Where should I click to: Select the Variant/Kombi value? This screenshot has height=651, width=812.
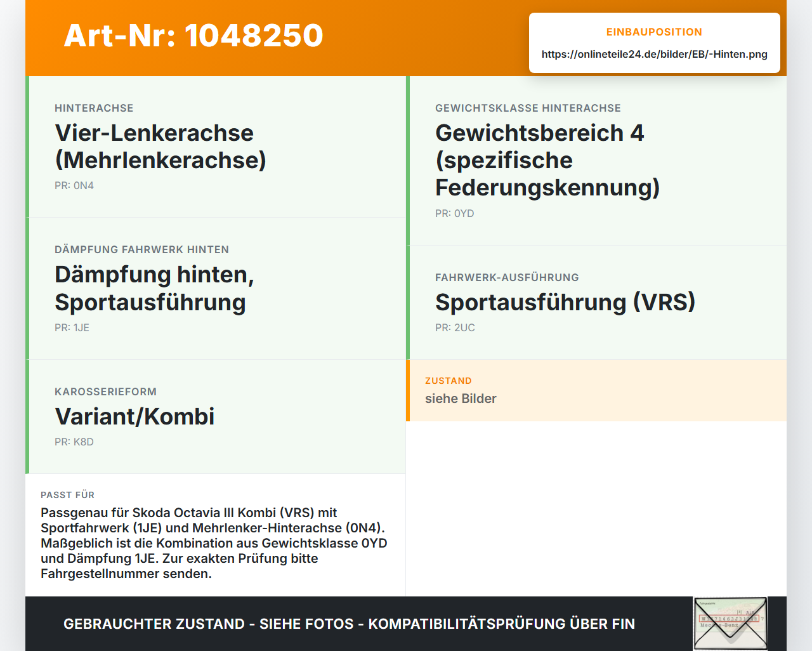[134, 416]
